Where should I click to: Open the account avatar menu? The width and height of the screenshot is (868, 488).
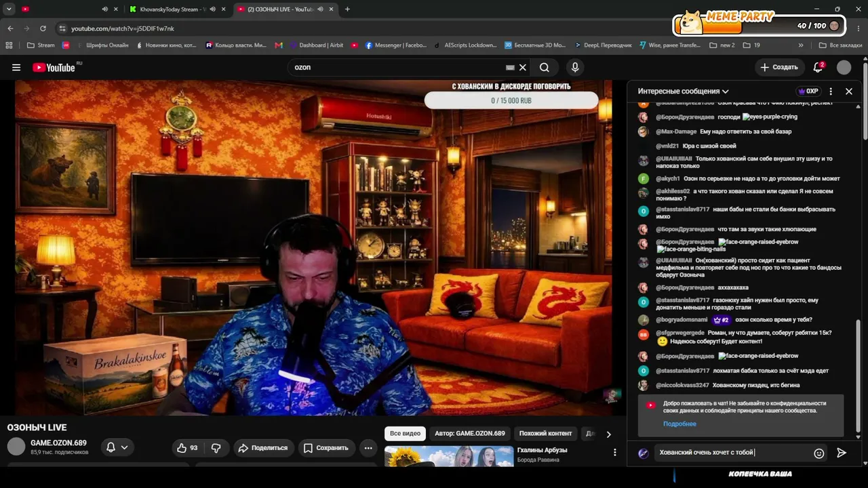tap(844, 67)
